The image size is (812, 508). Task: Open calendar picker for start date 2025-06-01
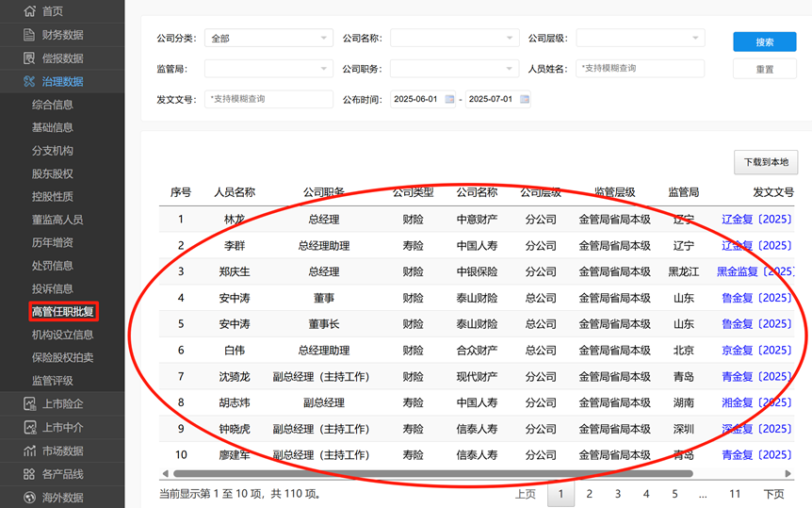click(x=449, y=99)
